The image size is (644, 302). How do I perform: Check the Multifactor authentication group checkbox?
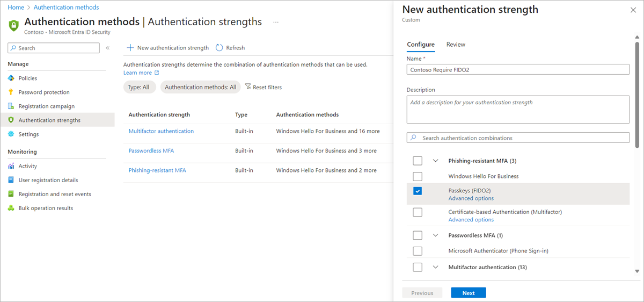click(x=418, y=267)
